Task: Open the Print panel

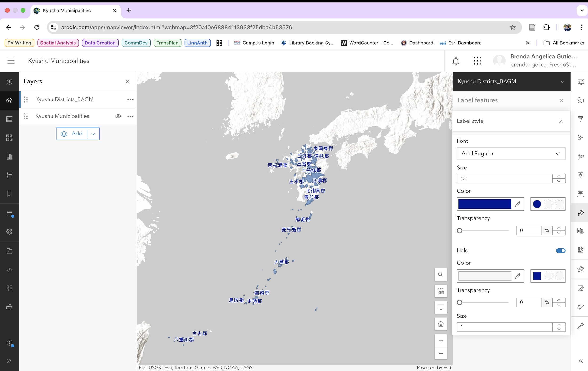Action: [9, 307]
